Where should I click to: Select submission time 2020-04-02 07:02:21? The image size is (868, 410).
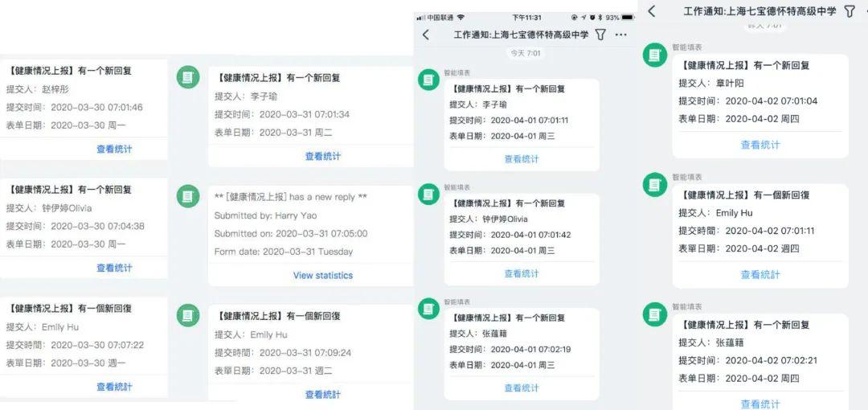[x=772, y=360]
